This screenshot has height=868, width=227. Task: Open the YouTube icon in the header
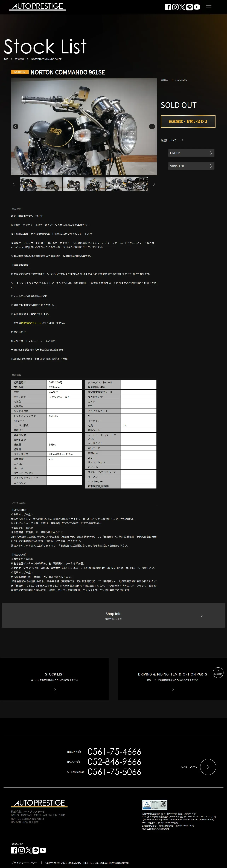click(197, 7)
